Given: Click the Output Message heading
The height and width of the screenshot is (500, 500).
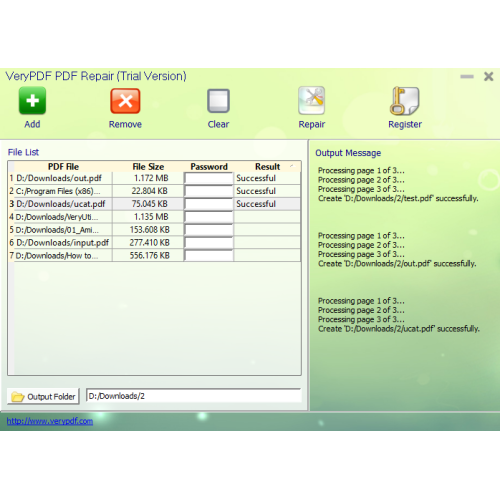Looking at the screenshot, I should pos(348,153).
